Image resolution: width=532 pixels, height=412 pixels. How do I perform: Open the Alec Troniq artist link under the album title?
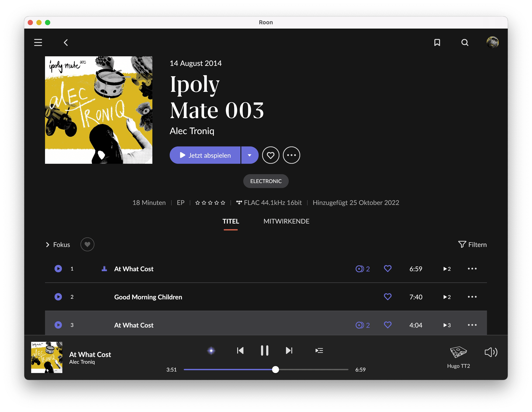click(192, 131)
